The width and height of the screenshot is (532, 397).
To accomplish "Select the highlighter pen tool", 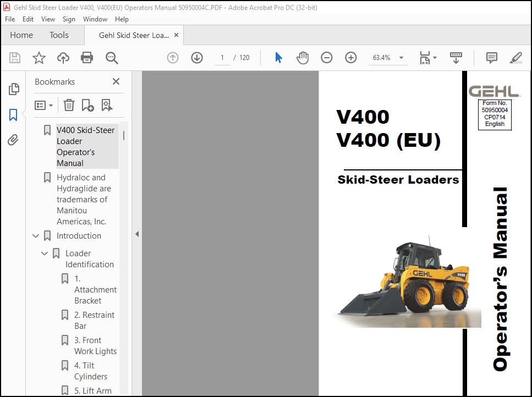I will pos(515,58).
